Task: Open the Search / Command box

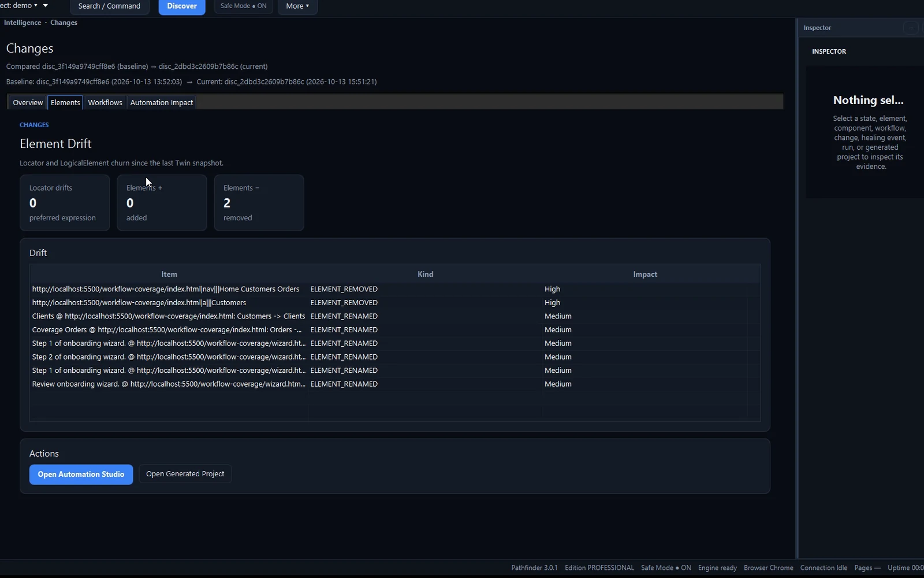Action: pyautogui.click(x=109, y=6)
